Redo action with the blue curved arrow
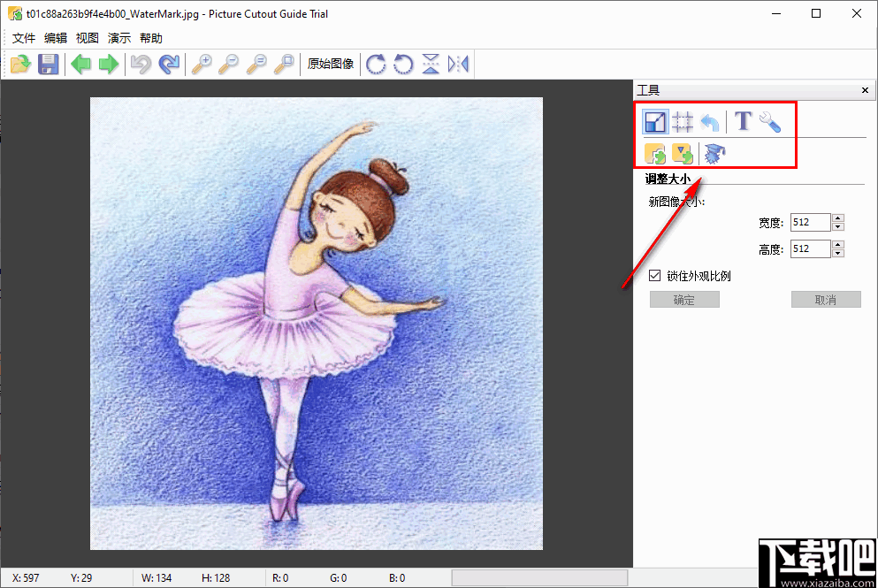The height and width of the screenshot is (588, 878). point(169,64)
